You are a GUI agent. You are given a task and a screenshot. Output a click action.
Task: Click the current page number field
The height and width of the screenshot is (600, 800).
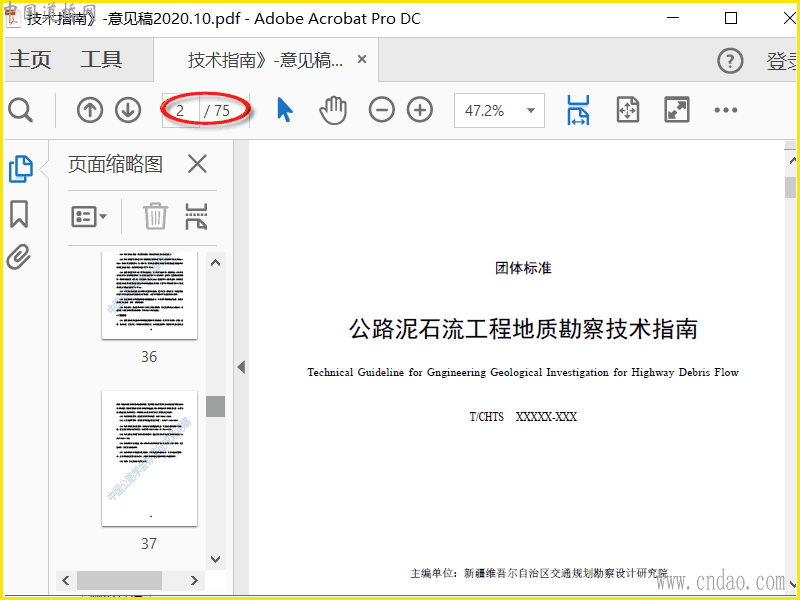pos(181,110)
